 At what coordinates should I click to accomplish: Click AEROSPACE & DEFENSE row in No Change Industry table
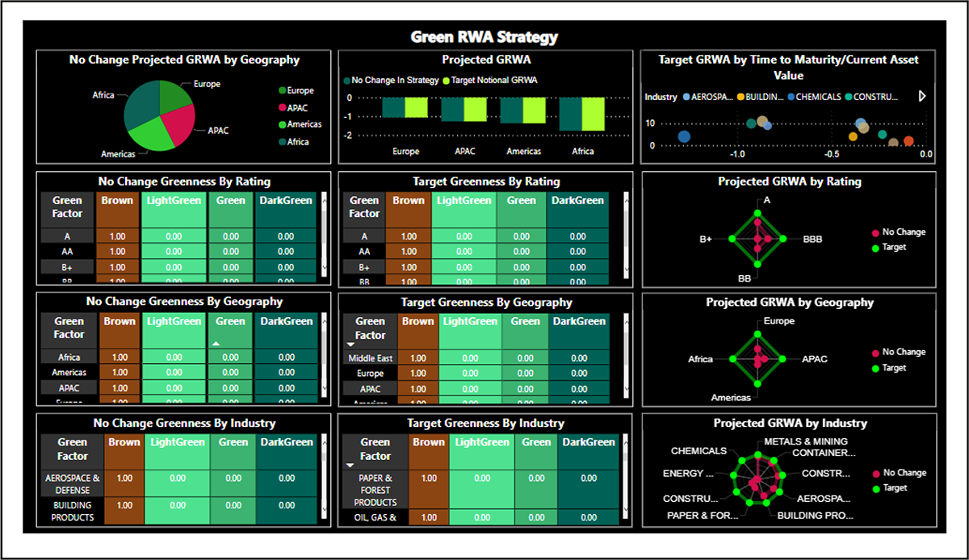click(x=178, y=484)
